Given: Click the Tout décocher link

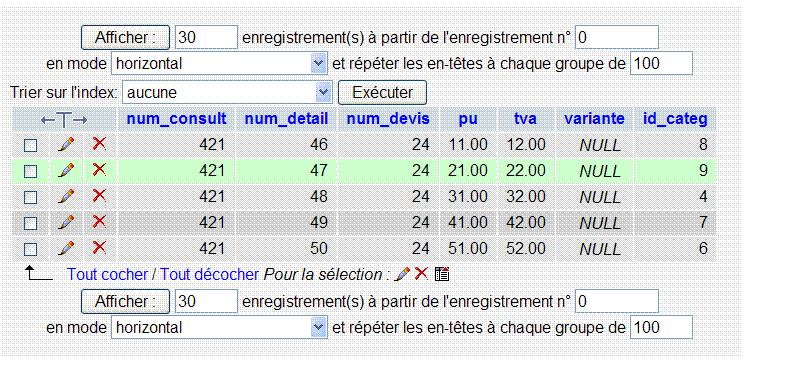Looking at the screenshot, I should (x=209, y=274).
